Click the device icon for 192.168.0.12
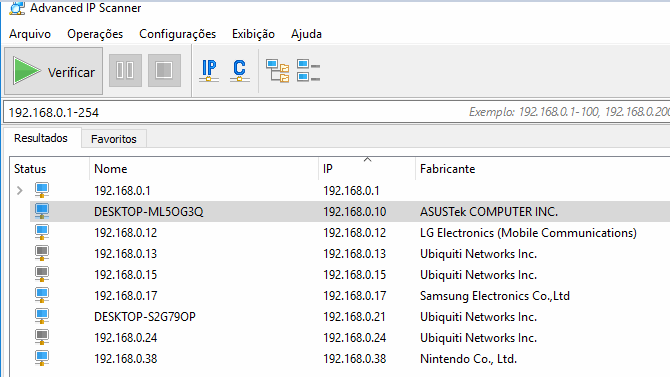The width and height of the screenshot is (670, 377). 42,232
